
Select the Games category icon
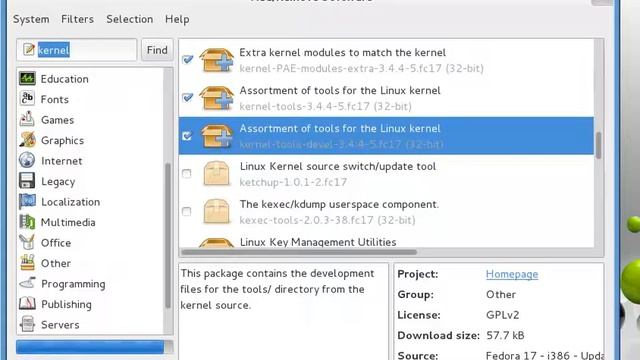(x=27, y=119)
